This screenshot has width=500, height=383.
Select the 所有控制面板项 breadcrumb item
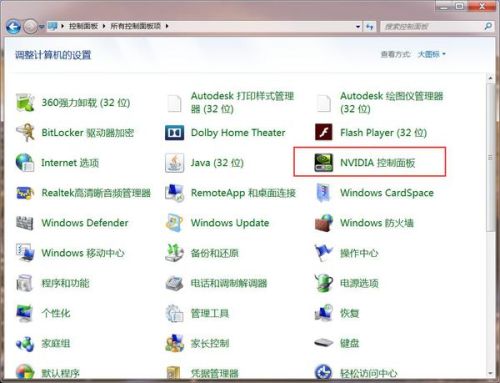135,26
